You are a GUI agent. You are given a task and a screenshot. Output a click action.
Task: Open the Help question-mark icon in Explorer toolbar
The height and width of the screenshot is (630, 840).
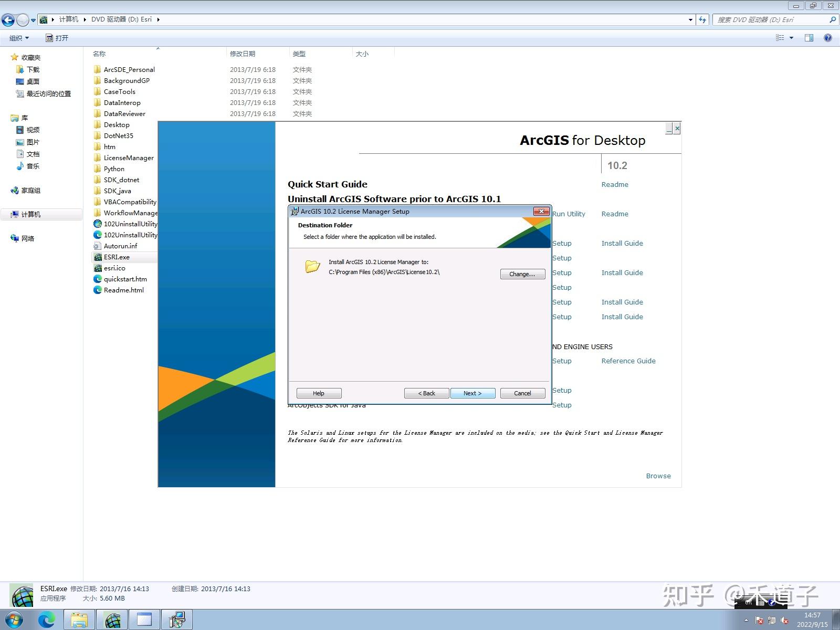tap(828, 38)
